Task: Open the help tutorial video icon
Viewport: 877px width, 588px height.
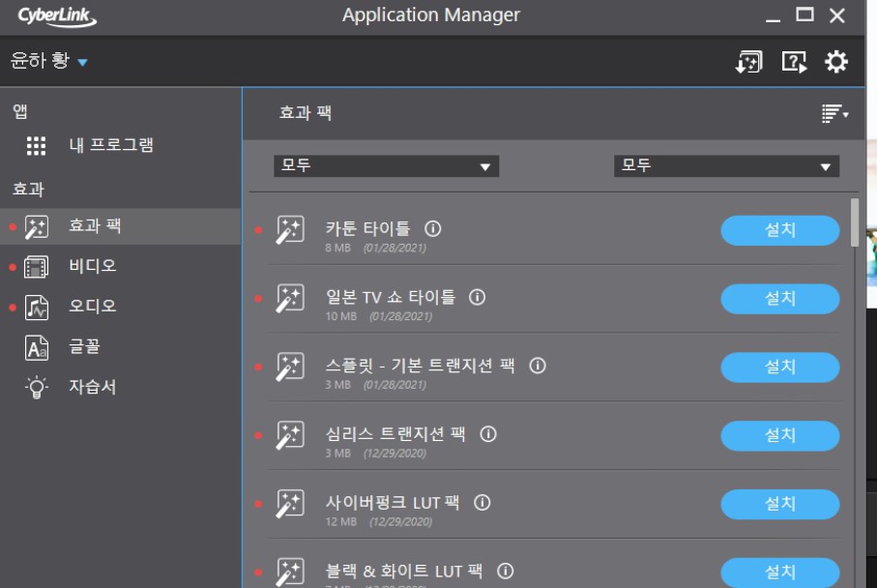Action: (x=794, y=62)
